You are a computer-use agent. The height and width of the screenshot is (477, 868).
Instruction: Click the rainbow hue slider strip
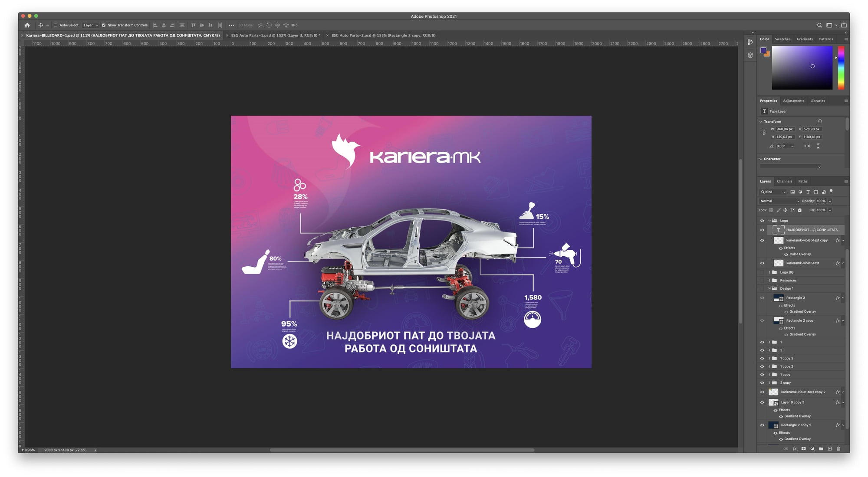click(841, 67)
